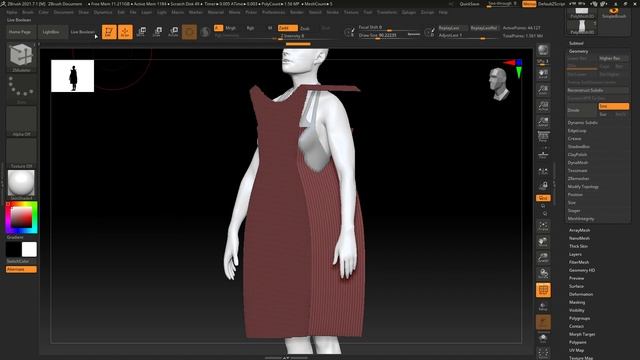Image resolution: width=640 pixels, height=360 pixels.
Task: Open the Preferences menu
Action: 273,12
